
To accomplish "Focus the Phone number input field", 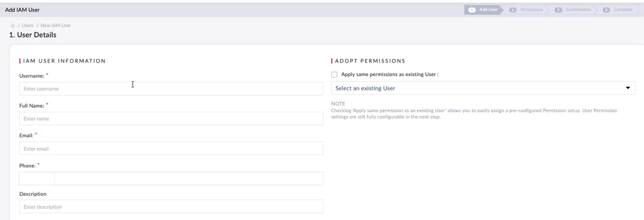I will (188, 179).
